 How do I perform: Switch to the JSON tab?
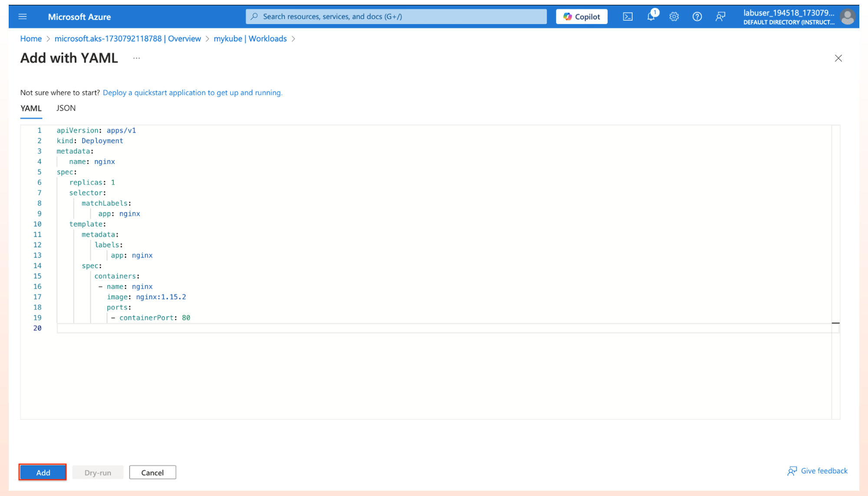tap(66, 108)
